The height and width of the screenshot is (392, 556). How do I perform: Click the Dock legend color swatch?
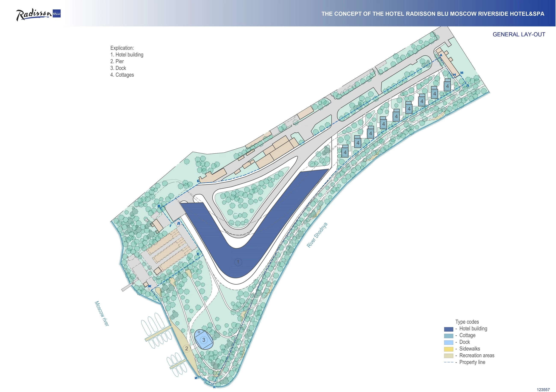coord(448,342)
